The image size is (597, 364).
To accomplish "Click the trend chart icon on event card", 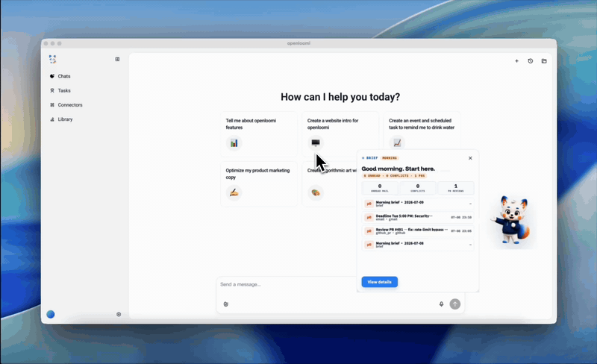I will tap(397, 143).
